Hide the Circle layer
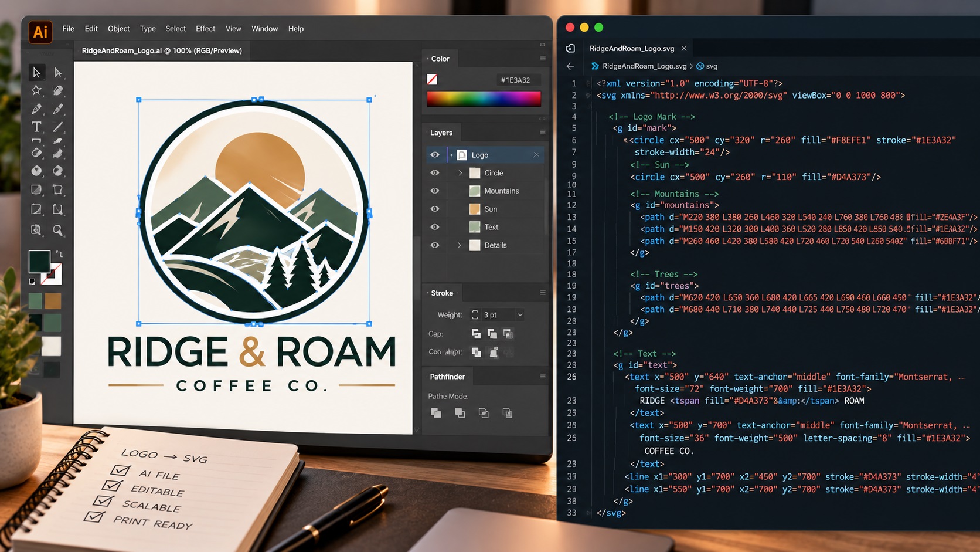 [435, 173]
